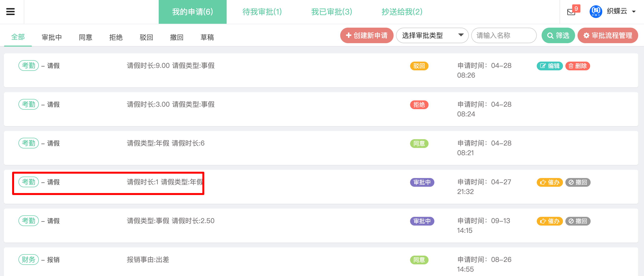Click 撤回 for the 09-13 request
Image resolution: width=644 pixels, height=276 pixels.
[x=578, y=221]
